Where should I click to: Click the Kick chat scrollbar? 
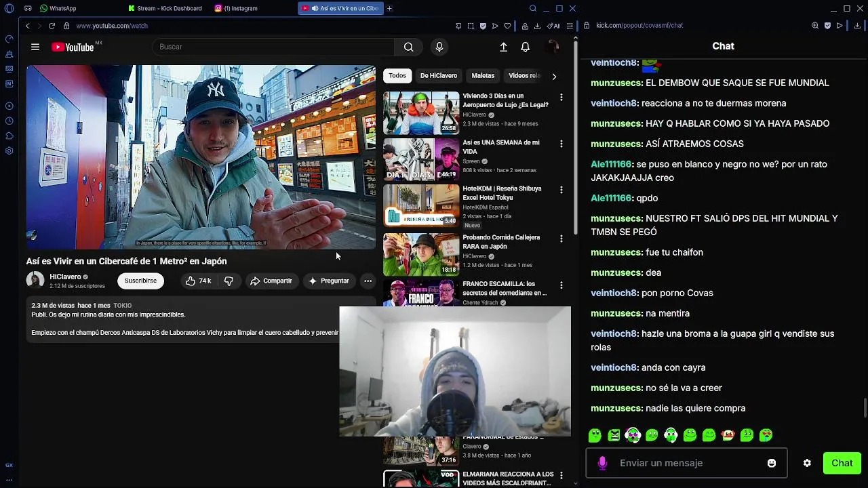point(865,409)
